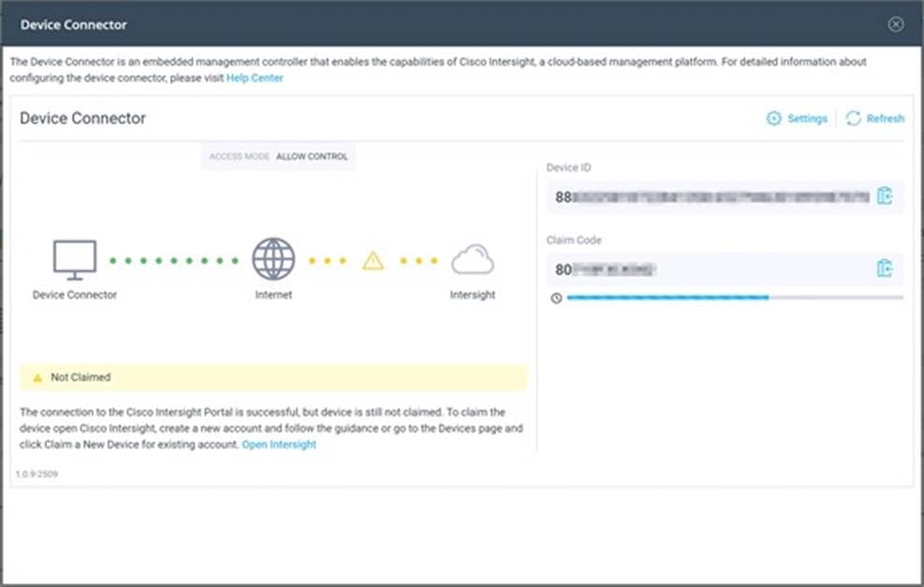Click the clock icon below Claim Code

[556, 299]
